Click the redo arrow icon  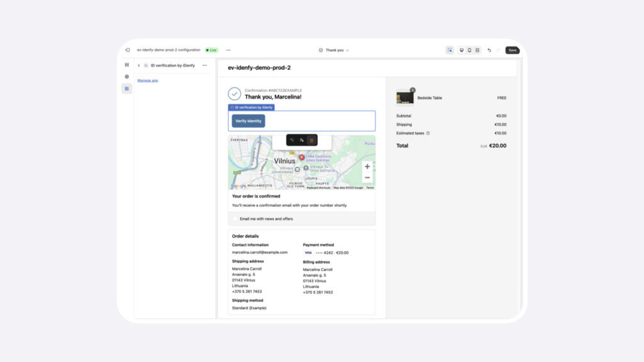[498, 50]
